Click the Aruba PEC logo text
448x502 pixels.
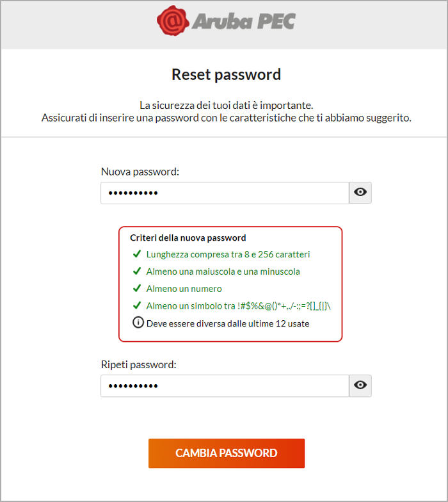(242, 22)
